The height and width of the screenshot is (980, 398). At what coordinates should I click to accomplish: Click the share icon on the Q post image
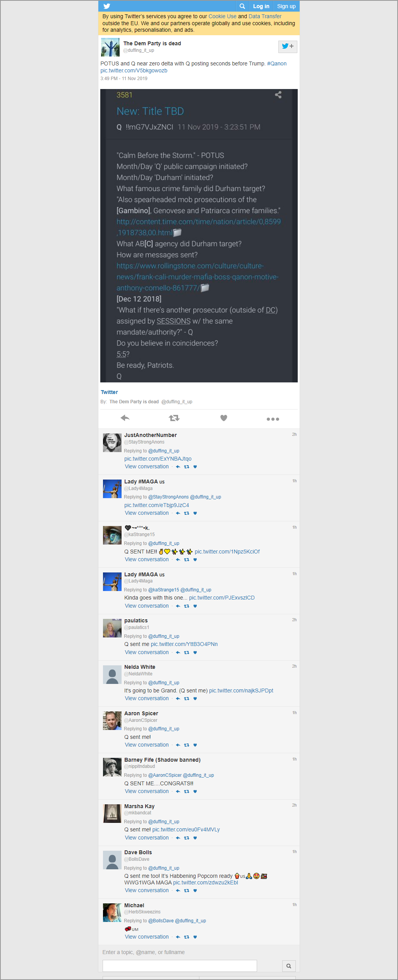click(x=278, y=95)
